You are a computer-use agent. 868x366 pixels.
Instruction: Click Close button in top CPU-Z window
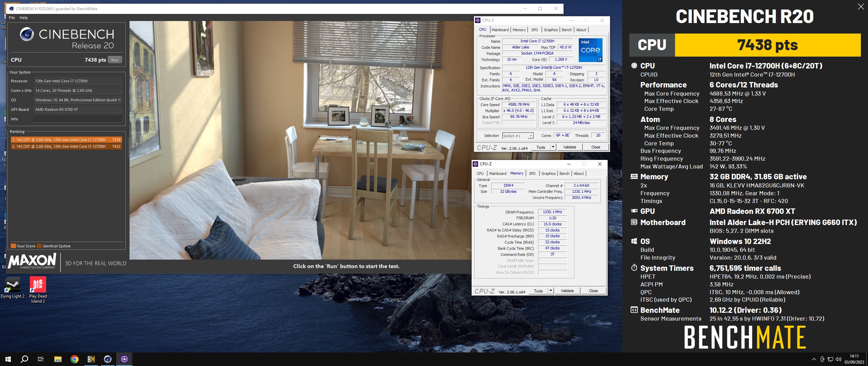[x=596, y=147]
